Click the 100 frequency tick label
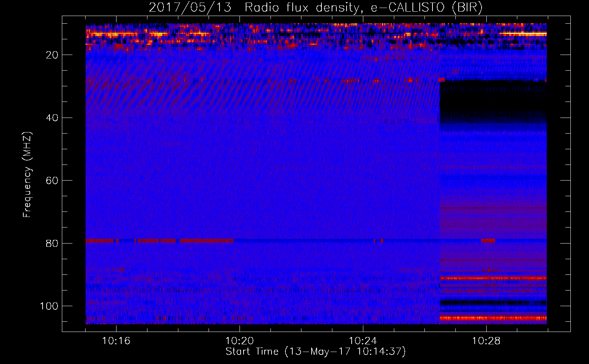This screenshot has width=589, height=364. coord(49,306)
